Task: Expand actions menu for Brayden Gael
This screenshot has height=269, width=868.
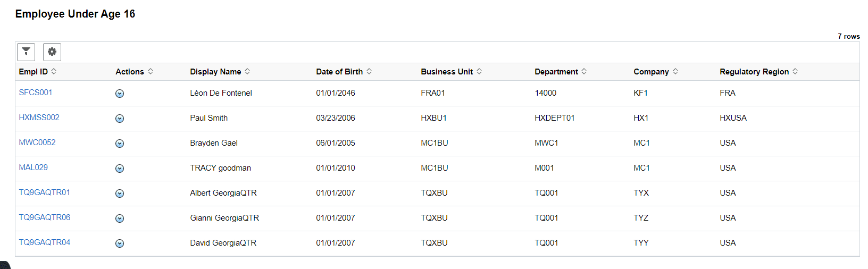Action: pos(120,144)
